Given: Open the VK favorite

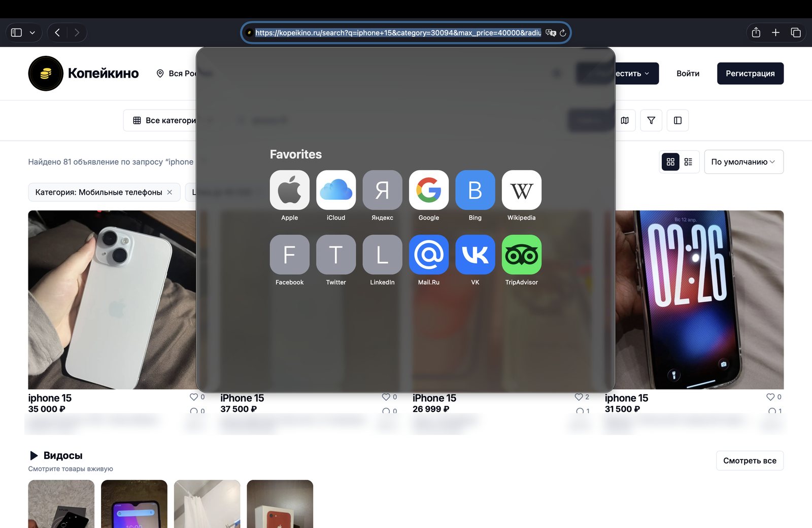Looking at the screenshot, I should 475,255.
